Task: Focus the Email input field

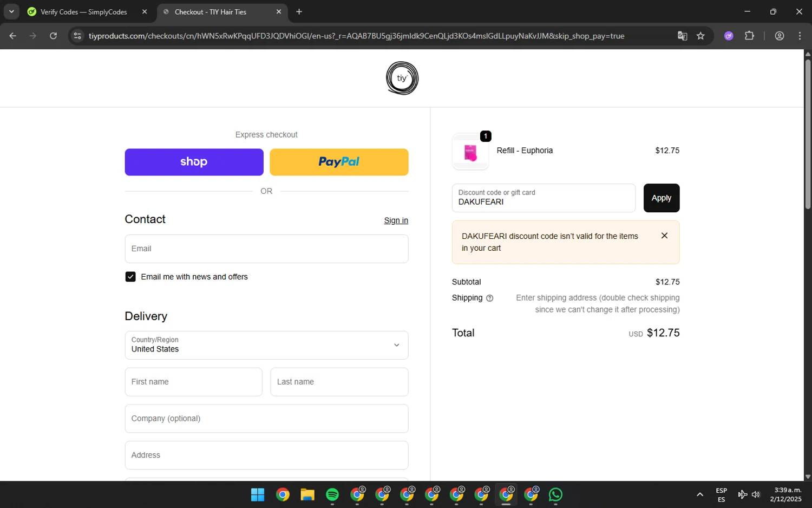Action: [x=266, y=249]
